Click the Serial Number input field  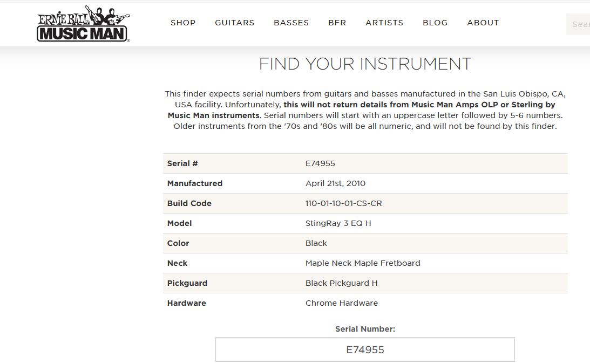(x=365, y=349)
